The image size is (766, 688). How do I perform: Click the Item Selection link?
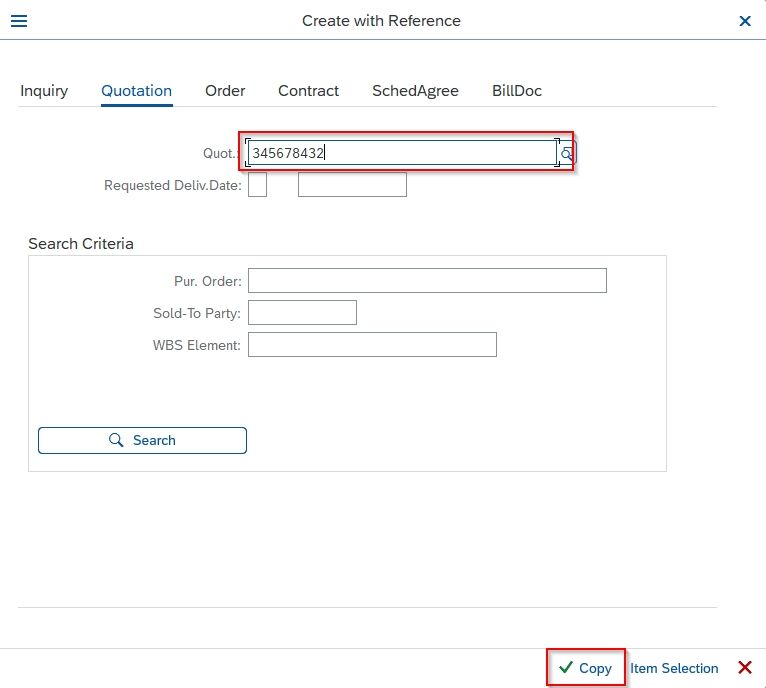point(674,668)
